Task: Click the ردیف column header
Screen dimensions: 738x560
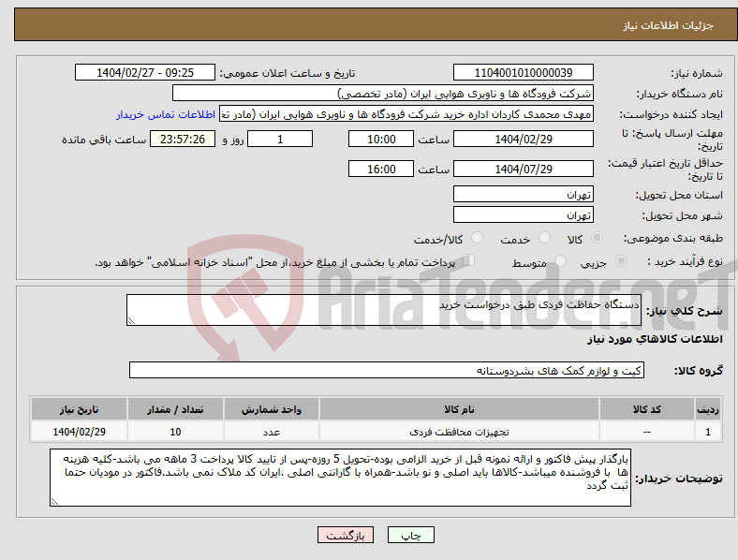Action: [708, 409]
